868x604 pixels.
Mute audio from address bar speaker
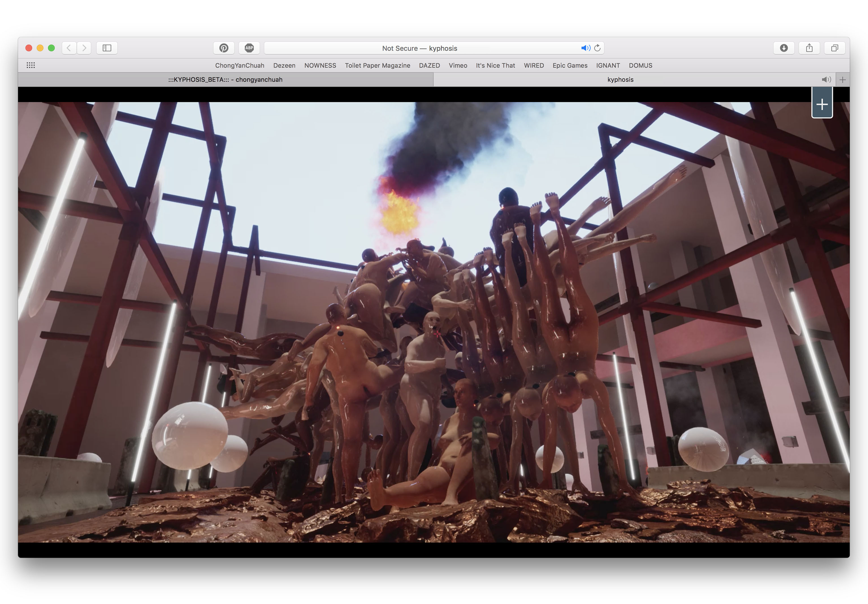pyautogui.click(x=585, y=48)
